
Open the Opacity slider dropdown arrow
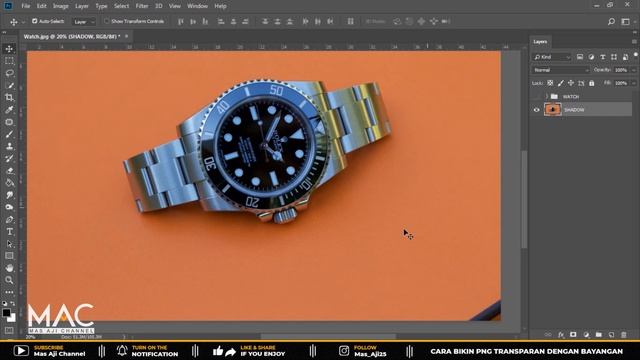[633, 70]
